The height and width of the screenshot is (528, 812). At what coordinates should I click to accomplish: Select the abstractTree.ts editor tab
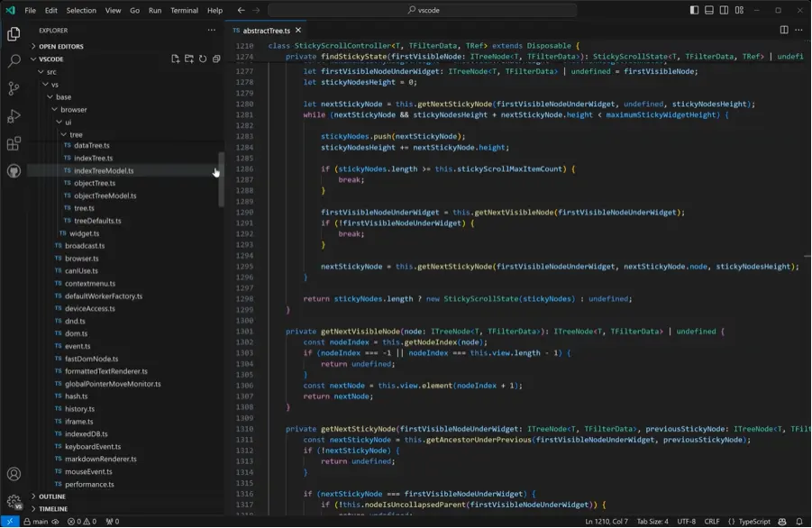[x=266, y=30]
